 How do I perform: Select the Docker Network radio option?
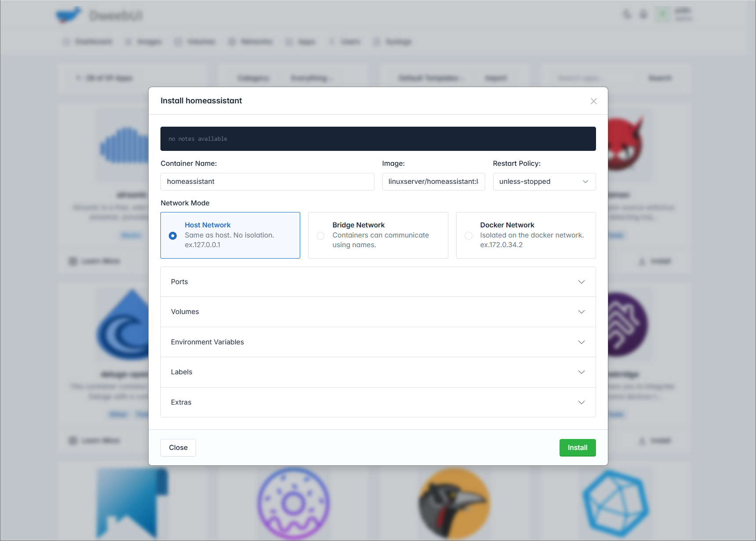pyautogui.click(x=469, y=236)
